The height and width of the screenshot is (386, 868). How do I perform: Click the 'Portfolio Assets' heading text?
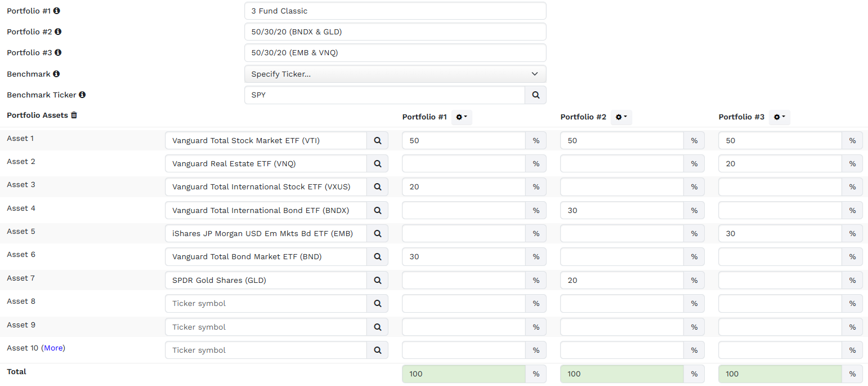pyautogui.click(x=37, y=115)
